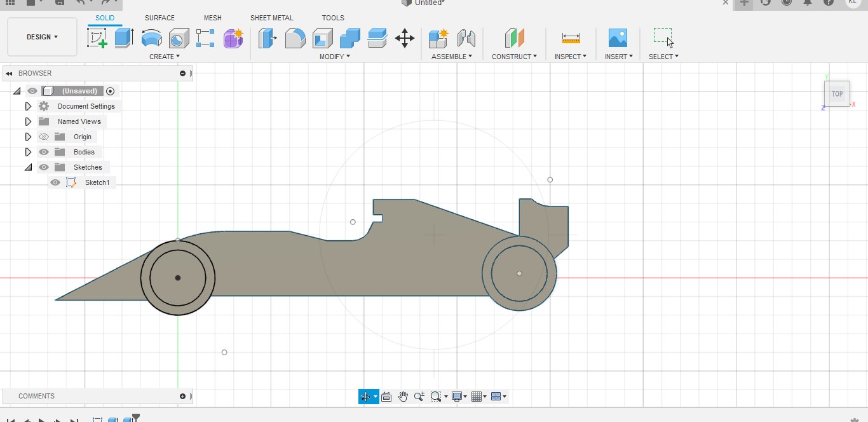Expand the Named Views node

click(28, 121)
